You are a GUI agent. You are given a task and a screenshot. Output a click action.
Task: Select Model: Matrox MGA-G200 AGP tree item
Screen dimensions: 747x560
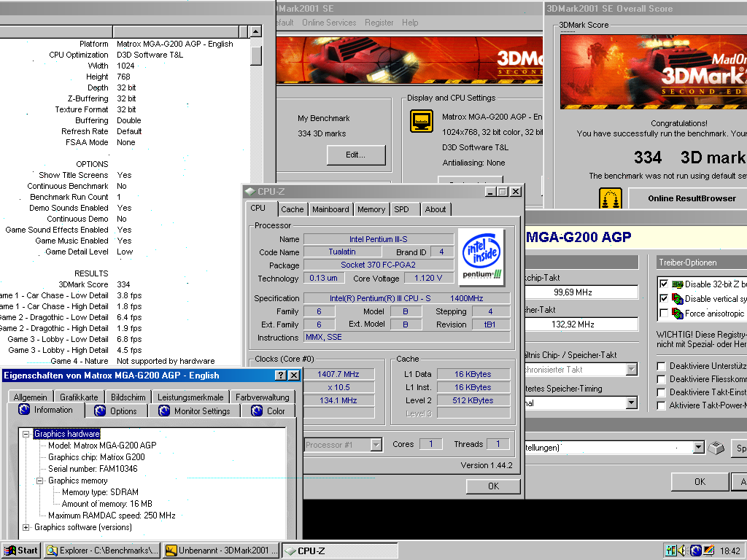point(102,446)
